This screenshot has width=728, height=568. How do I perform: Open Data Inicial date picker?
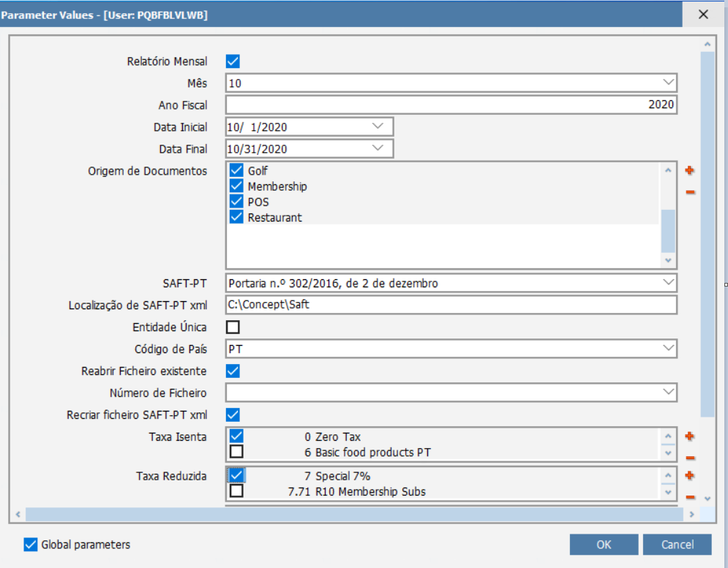pos(378,126)
